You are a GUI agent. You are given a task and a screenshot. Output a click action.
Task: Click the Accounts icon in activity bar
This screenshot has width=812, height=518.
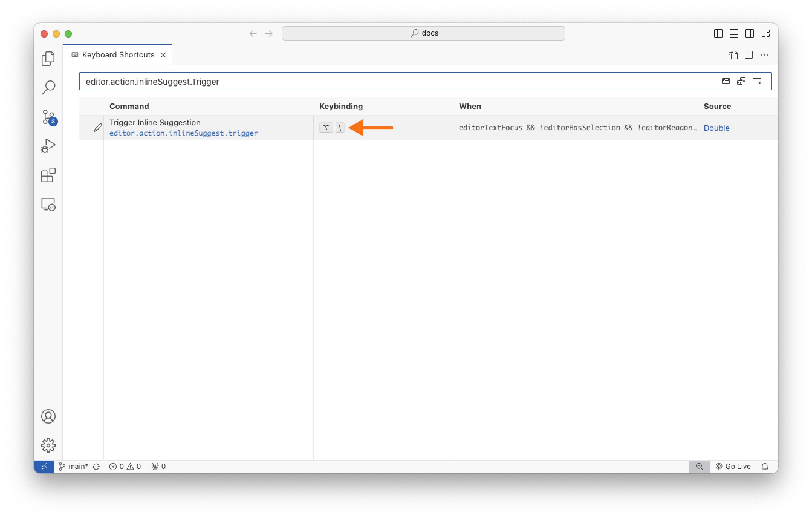click(48, 416)
